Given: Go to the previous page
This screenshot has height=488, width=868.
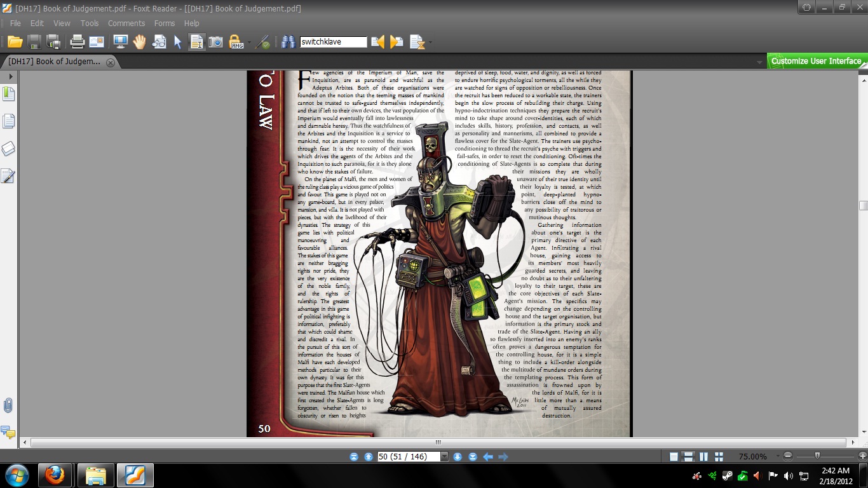Looking at the screenshot, I should (x=368, y=456).
